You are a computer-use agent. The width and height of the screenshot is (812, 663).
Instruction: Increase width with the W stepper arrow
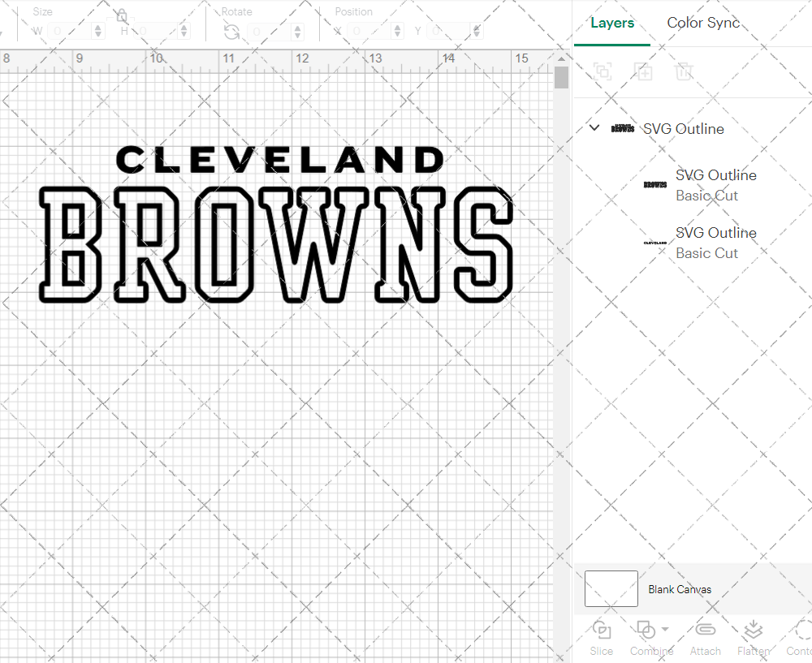(x=98, y=26)
